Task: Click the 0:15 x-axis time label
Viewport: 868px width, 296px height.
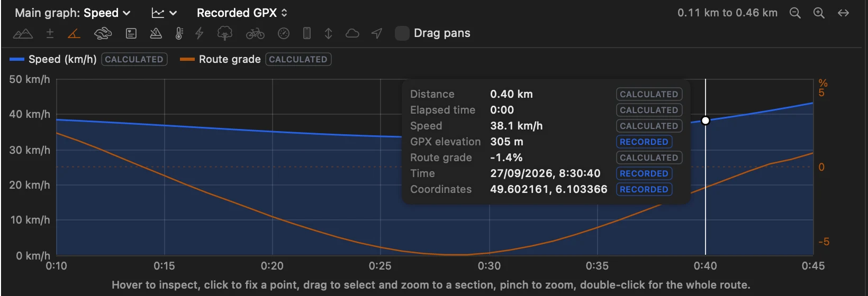Action: pyautogui.click(x=165, y=266)
